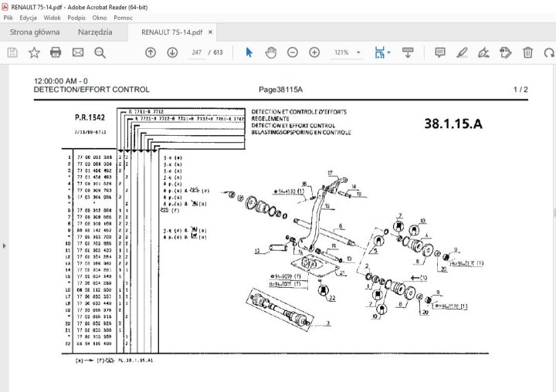Switch to Narzędzia tab
The width and height of the screenshot is (556, 392).
[95, 32]
